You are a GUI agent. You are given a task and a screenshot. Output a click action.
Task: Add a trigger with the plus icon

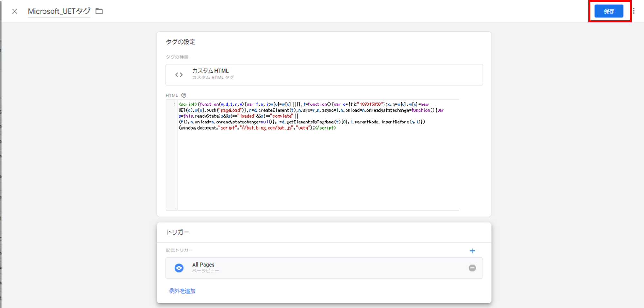point(472,251)
